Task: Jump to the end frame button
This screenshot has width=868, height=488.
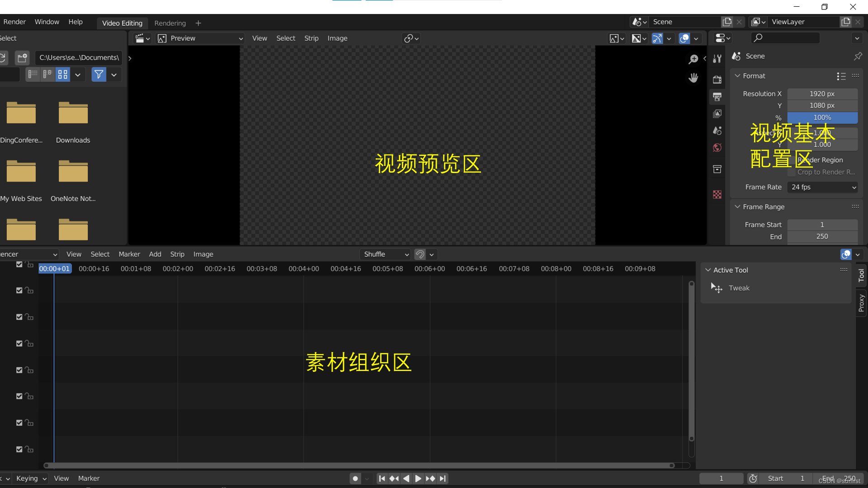Action: (443, 479)
